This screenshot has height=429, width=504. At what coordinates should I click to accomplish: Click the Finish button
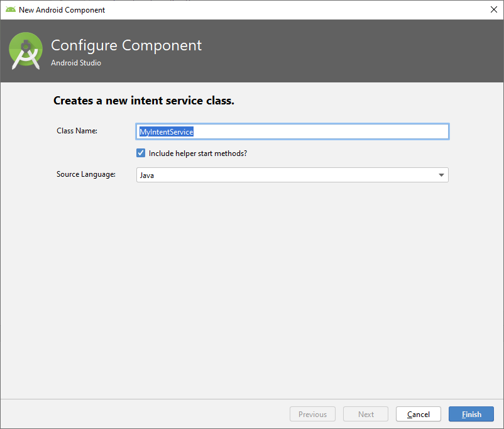471,414
